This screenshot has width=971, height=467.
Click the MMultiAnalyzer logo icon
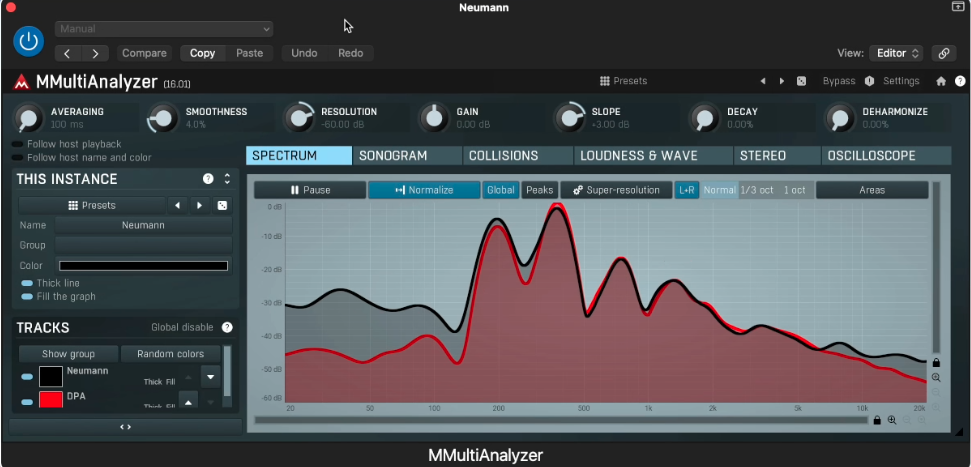click(22, 82)
